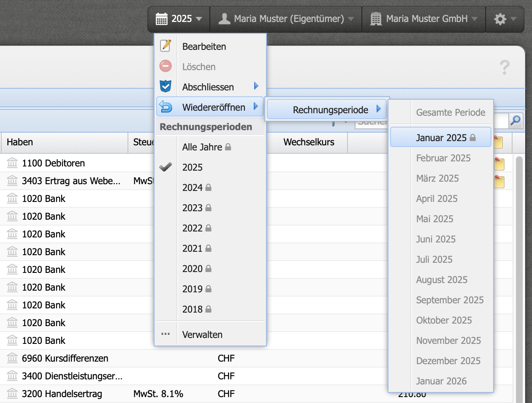
Task: Click the red Löschen minus icon
Action: (165, 66)
